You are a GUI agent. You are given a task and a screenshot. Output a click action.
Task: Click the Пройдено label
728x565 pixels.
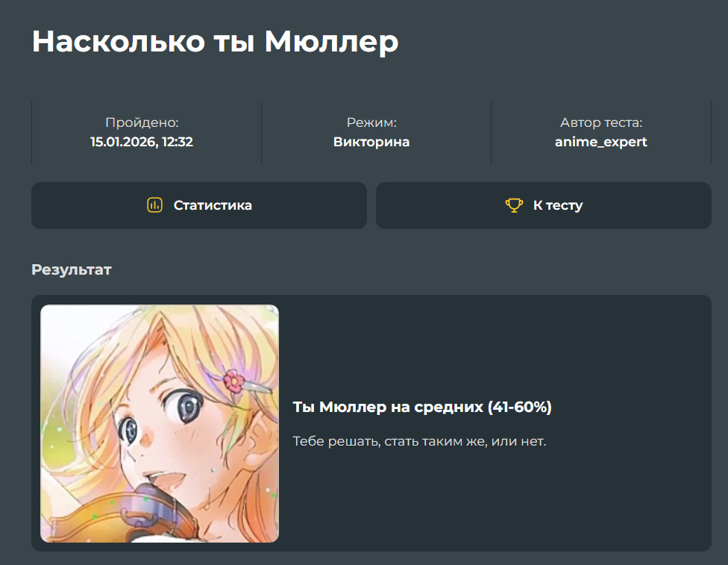(142, 122)
